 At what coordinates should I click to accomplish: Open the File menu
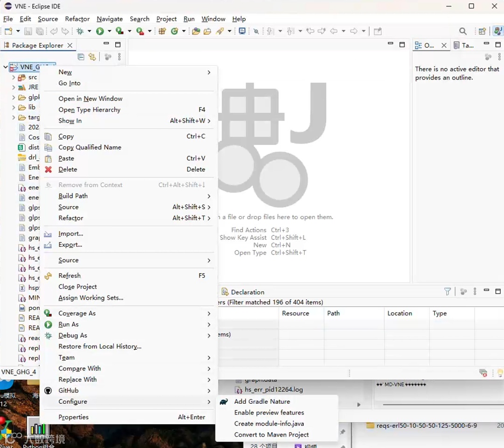8,19
